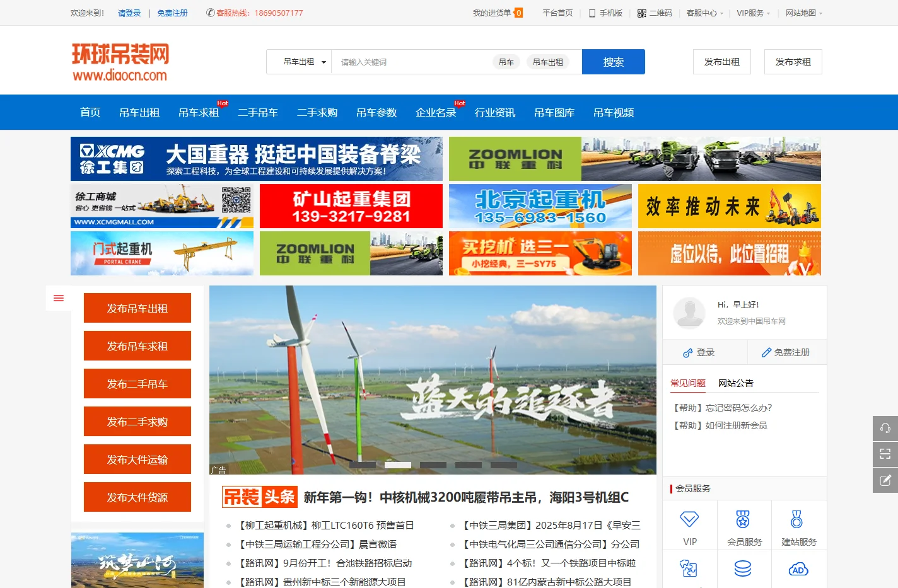
Task: Expand the 网站地图 dropdown menu
Action: point(804,13)
